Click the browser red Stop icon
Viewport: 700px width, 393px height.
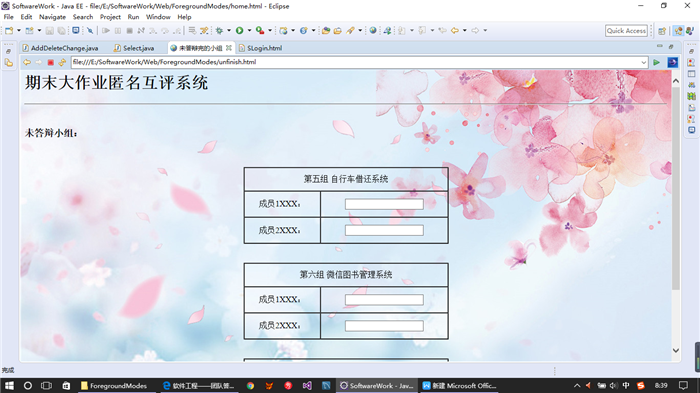coord(50,62)
